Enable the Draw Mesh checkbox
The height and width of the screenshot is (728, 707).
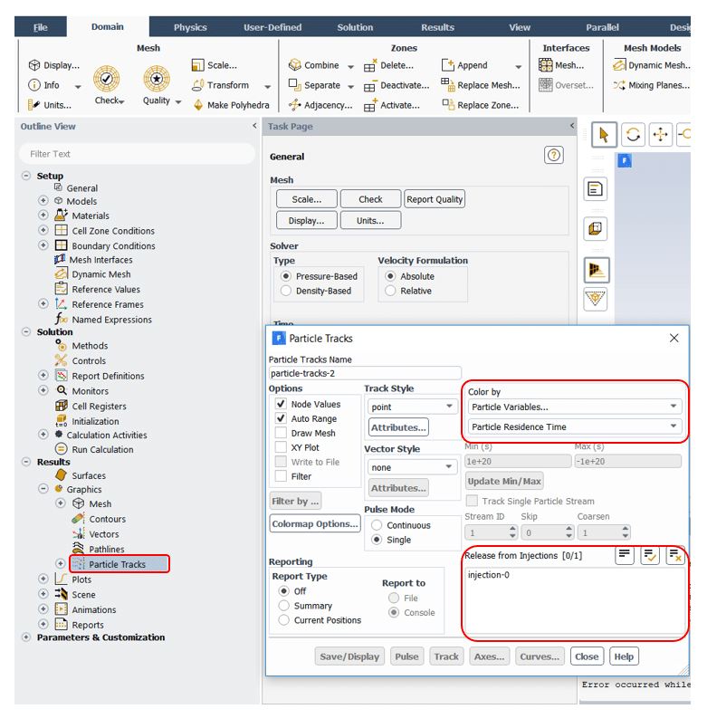[x=282, y=433]
